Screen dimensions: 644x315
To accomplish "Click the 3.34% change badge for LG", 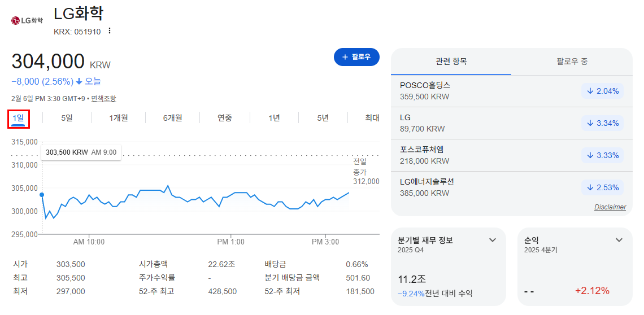I will click(603, 123).
